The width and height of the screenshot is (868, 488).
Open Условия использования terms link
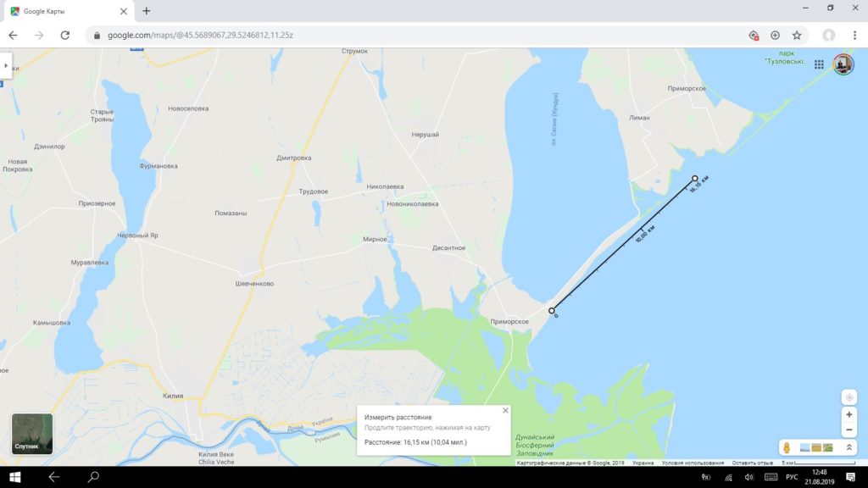(693, 463)
